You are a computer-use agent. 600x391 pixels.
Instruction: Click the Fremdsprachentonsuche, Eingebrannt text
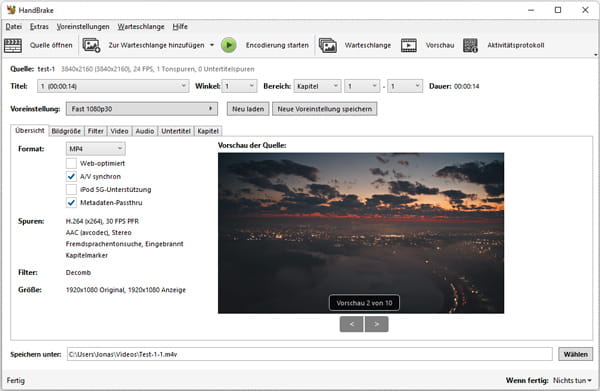(x=124, y=244)
